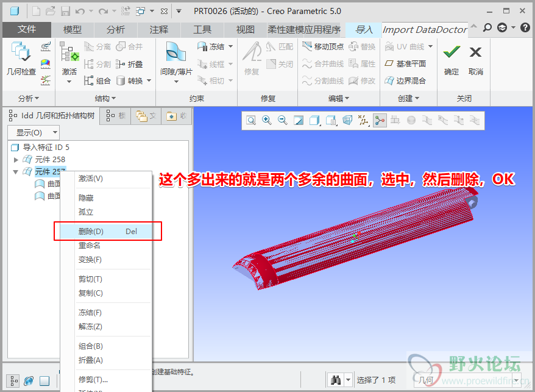Click the open folder icon in title bar
535x392 pixels.
click(51, 11)
